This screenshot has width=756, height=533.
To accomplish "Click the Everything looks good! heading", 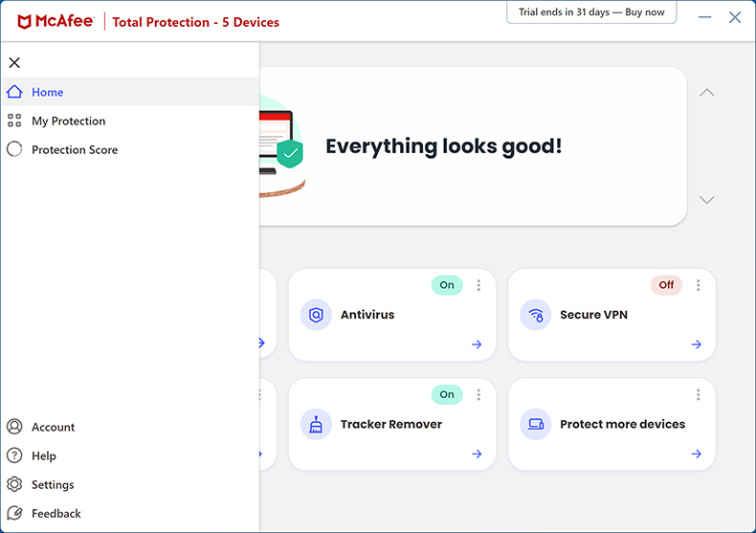I will click(x=444, y=146).
